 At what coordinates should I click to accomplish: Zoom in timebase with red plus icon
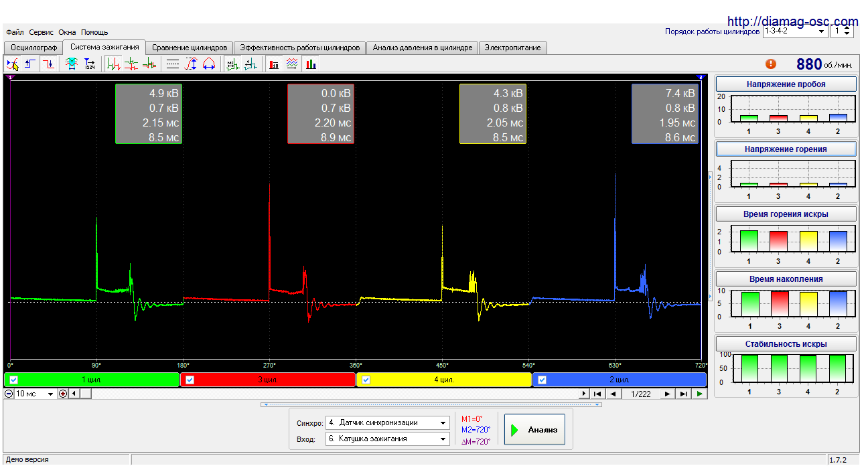coord(63,394)
